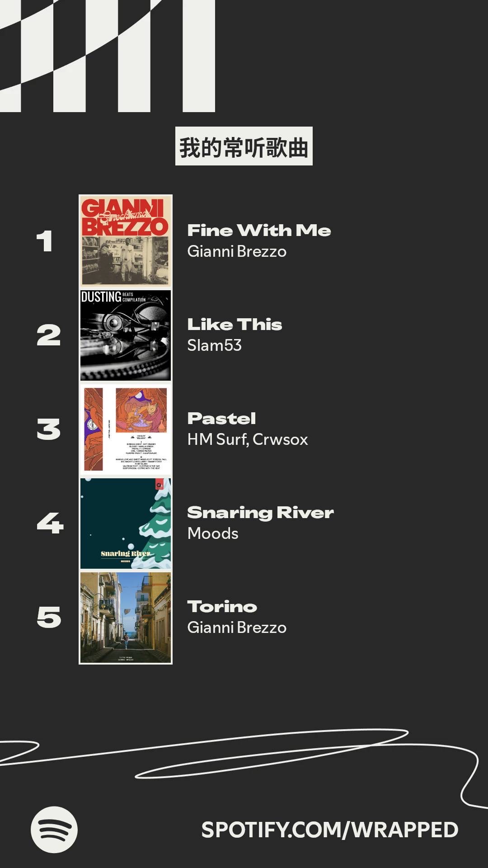Click the Spotify logo icon
Screen dimensions: 488x868
54,830
